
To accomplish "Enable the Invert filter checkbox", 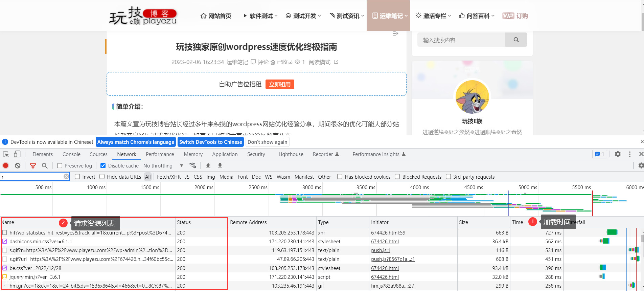I will [x=77, y=177].
